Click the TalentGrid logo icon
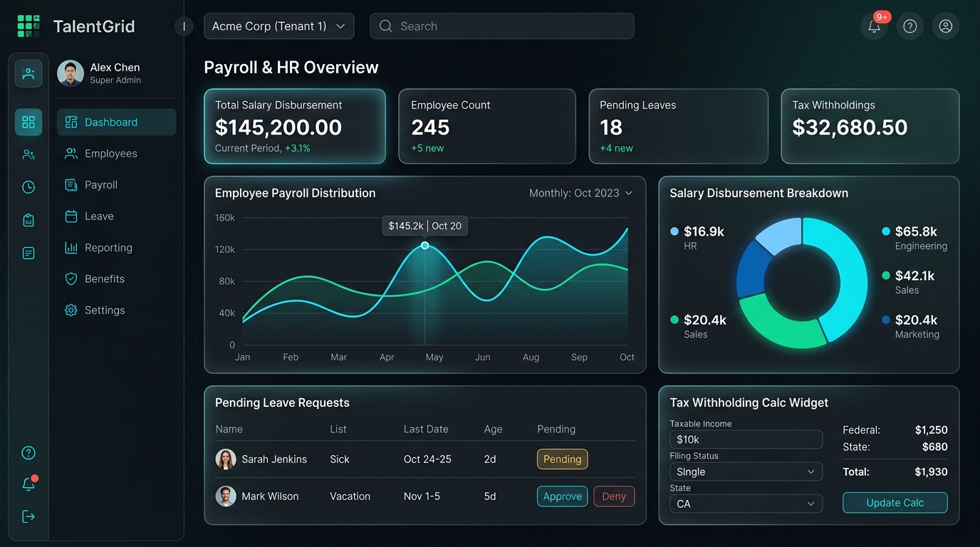 click(x=28, y=26)
